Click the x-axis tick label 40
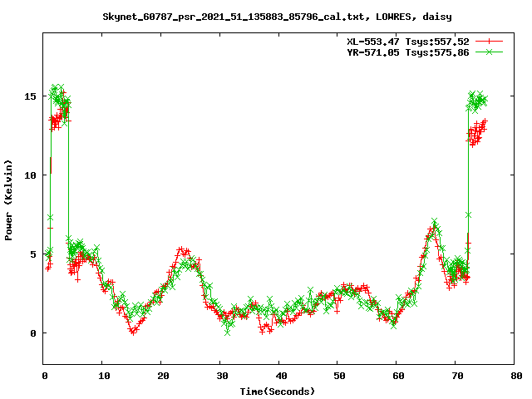 click(281, 376)
